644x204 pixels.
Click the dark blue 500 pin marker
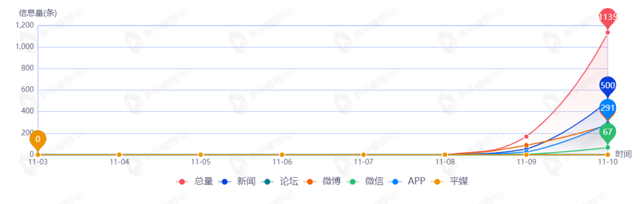click(x=608, y=86)
